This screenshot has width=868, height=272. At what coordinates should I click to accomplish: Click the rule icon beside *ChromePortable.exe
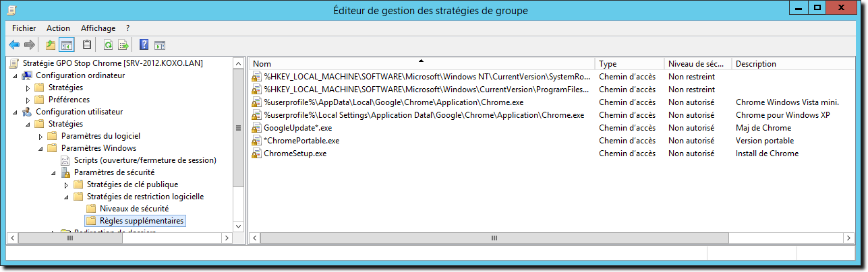[x=256, y=141]
